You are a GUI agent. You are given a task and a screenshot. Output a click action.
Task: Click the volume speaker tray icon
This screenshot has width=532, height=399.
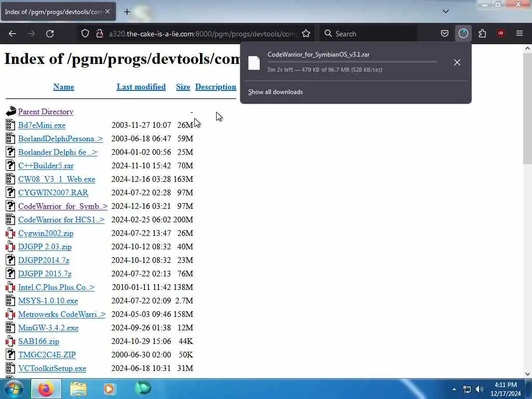click(x=479, y=389)
